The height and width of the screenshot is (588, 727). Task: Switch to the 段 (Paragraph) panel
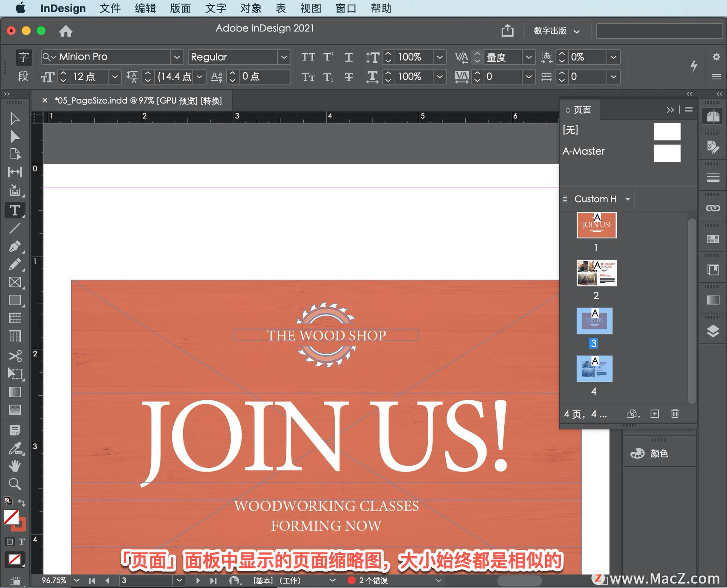[x=23, y=77]
